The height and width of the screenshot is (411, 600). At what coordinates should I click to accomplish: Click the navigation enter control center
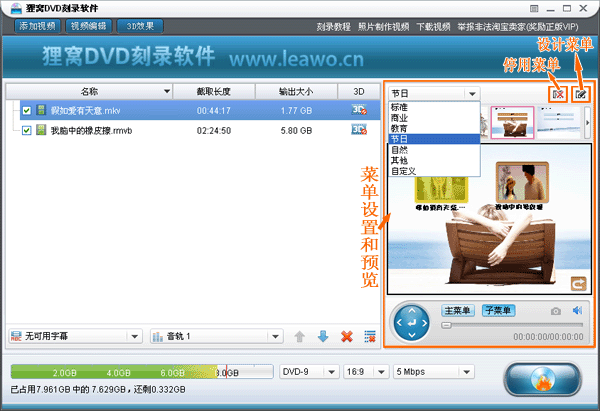[x=412, y=323]
